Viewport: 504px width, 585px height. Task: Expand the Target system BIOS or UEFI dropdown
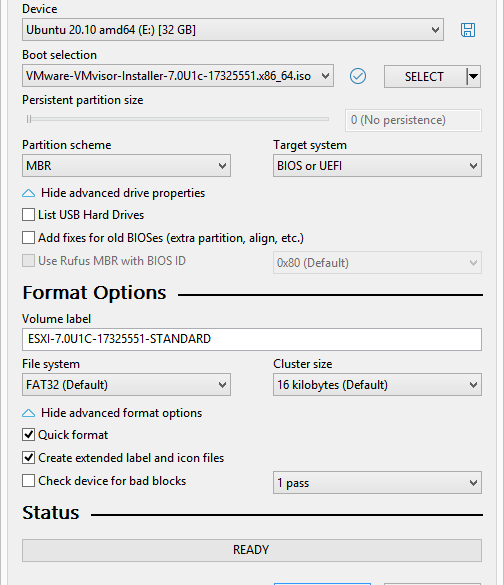point(377,166)
